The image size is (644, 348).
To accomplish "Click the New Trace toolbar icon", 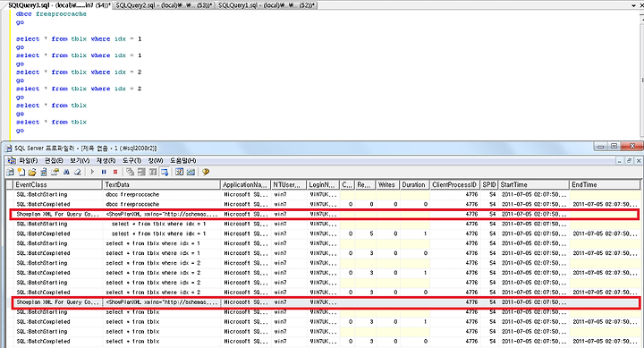I will (11, 172).
